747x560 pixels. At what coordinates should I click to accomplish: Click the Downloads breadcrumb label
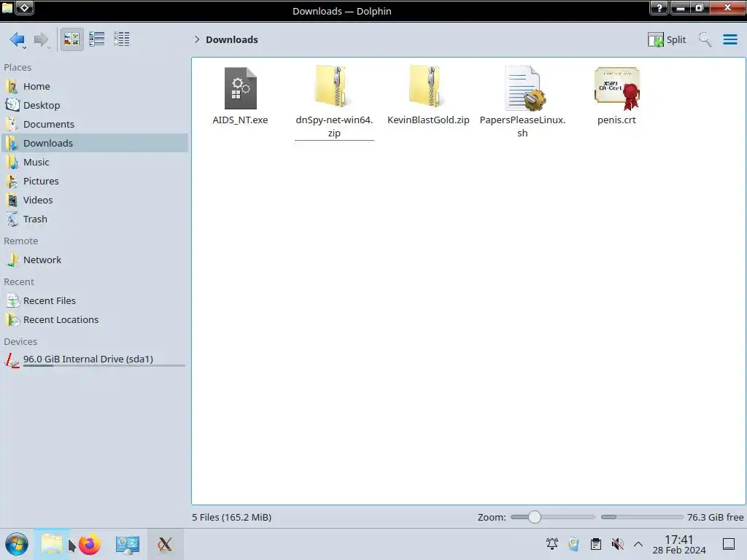click(x=232, y=39)
